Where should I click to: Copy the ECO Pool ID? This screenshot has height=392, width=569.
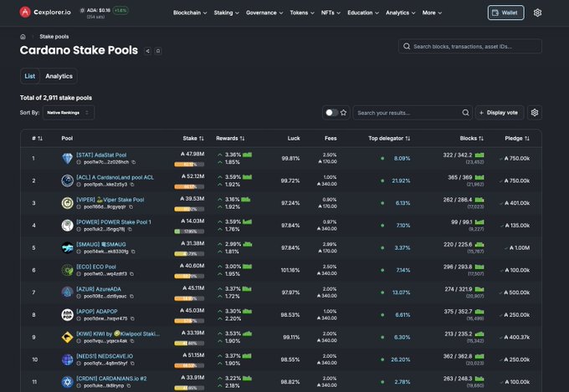131,274
